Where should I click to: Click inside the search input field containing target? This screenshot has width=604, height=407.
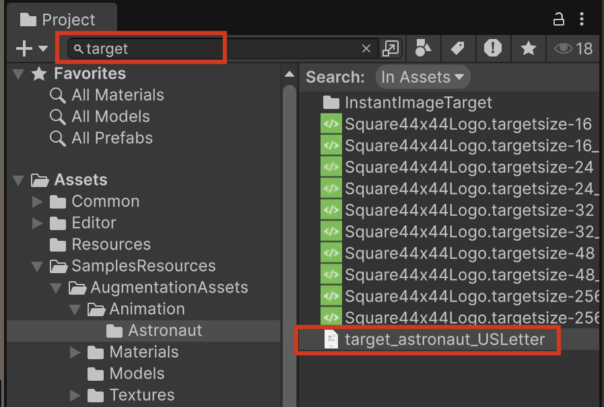point(220,48)
